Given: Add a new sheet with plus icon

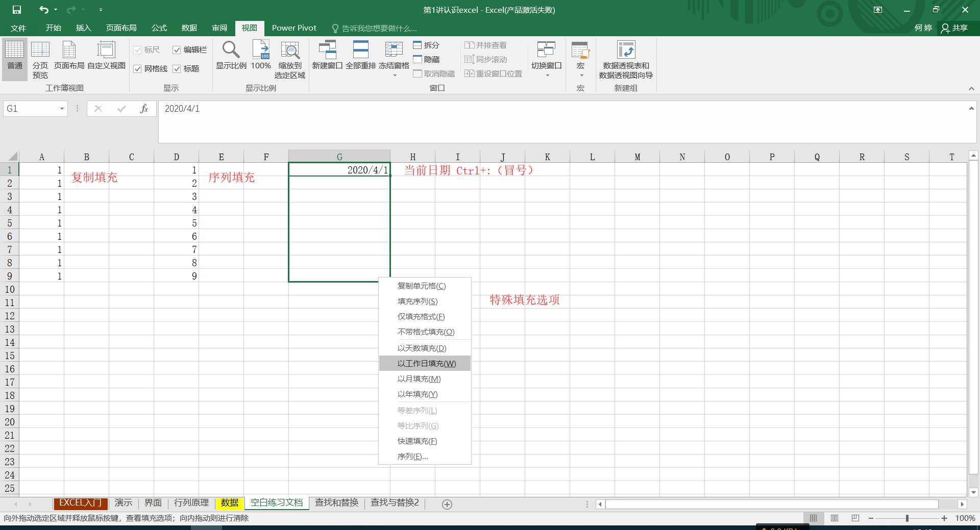Looking at the screenshot, I should coord(447,504).
